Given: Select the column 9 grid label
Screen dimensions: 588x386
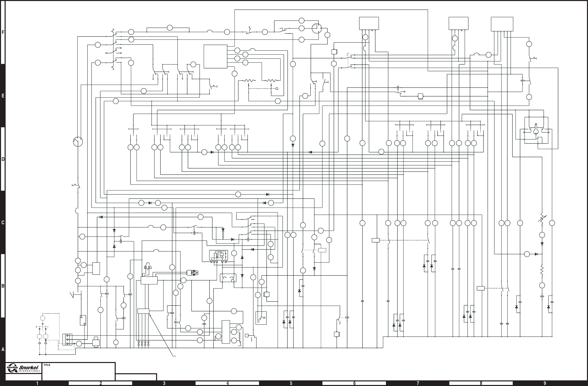Looking at the screenshot, I should coord(545,383).
